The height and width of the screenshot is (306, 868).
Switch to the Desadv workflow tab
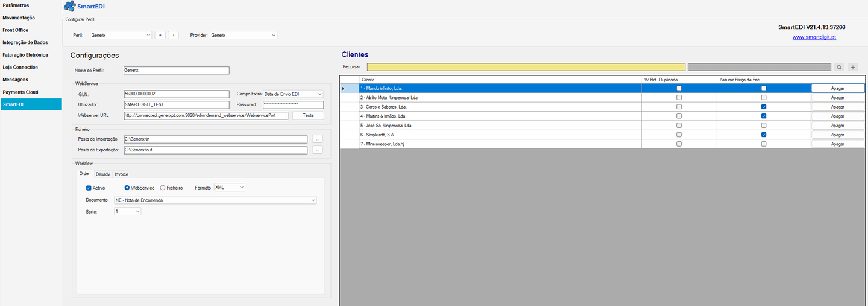pos(102,174)
